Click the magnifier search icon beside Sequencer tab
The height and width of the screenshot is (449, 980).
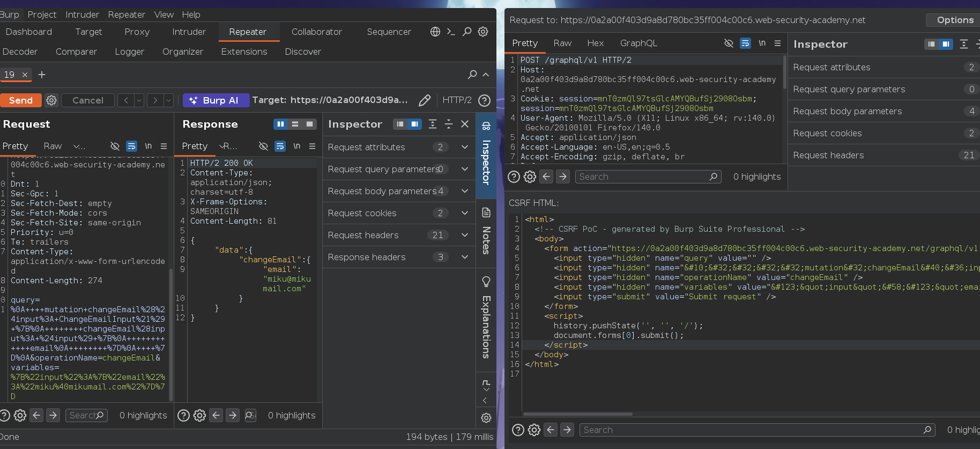467,32
